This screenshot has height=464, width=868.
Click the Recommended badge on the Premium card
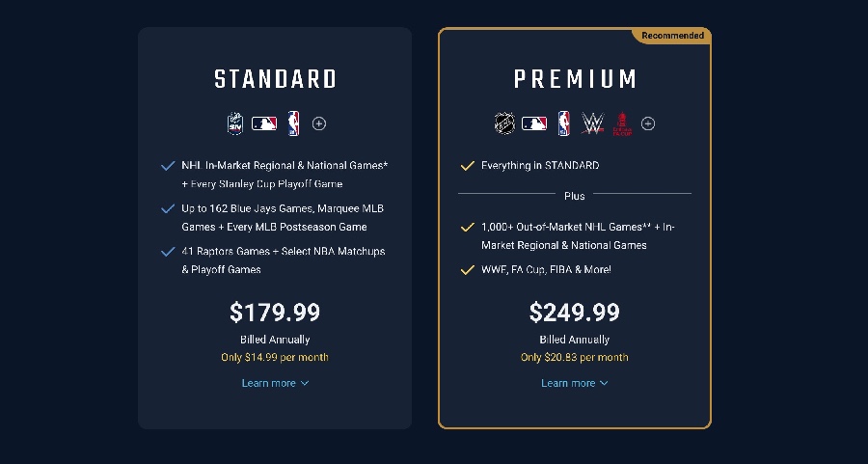(x=672, y=36)
